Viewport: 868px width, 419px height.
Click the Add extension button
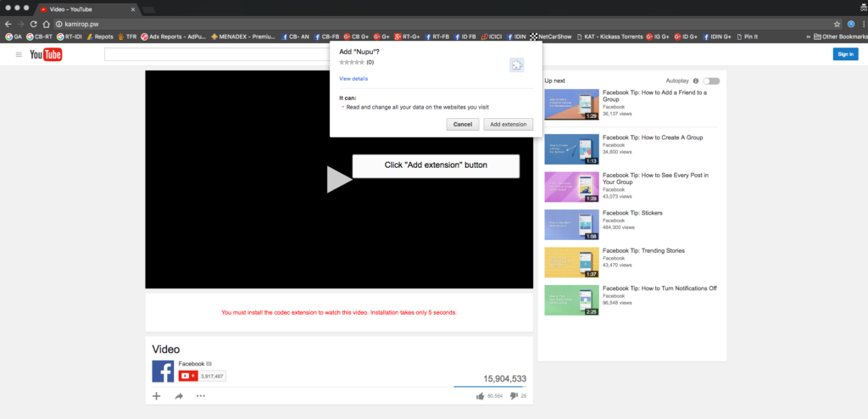[x=509, y=124]
